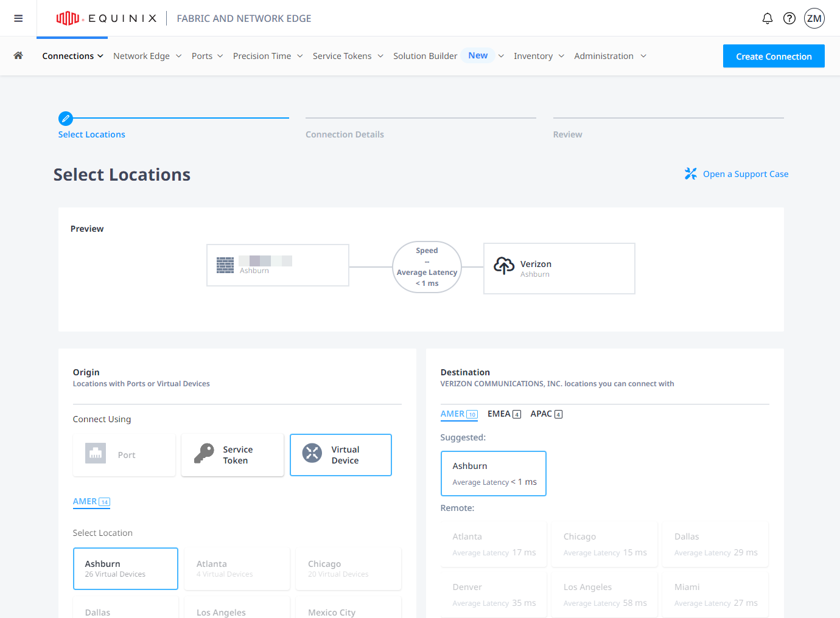Choose Miami remote destination 27 ms
Image resolution: width=840 pixels, height=618 pixels.
tap(715, 595)
